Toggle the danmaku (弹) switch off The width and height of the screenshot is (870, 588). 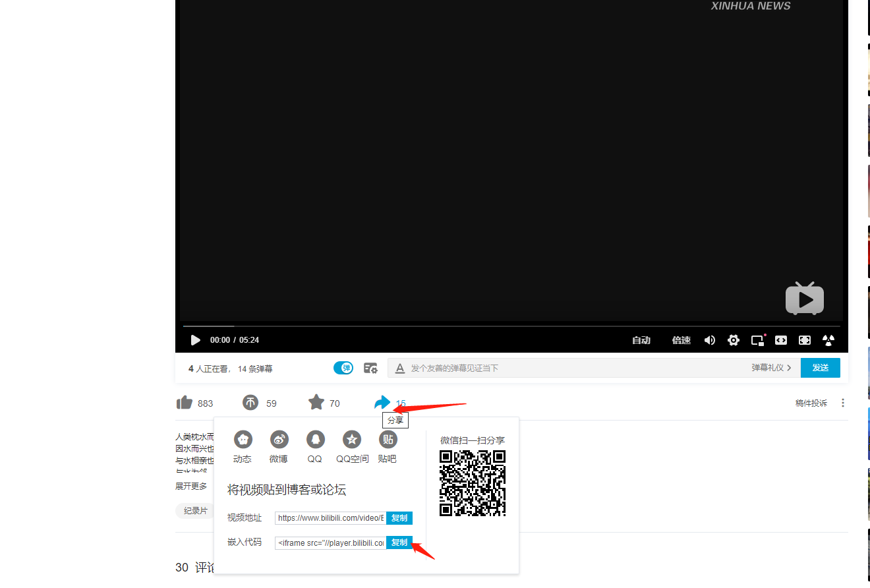click(343, 368)
